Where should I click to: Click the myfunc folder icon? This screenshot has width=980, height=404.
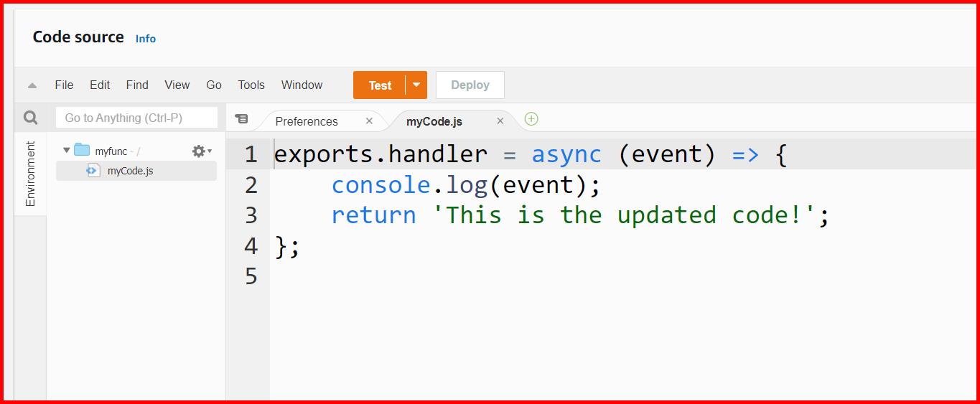[82, 150]
